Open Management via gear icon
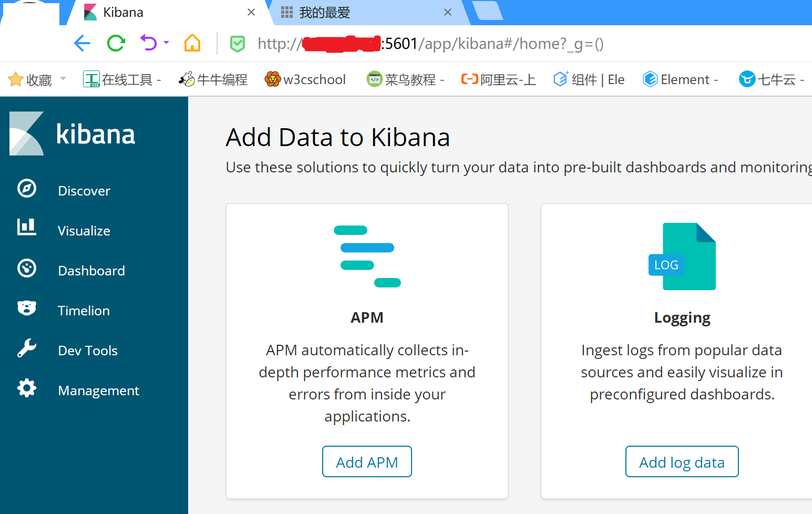The width and height of the screenshot is (812, 514). pyautogui.click(x=27, y=388)
